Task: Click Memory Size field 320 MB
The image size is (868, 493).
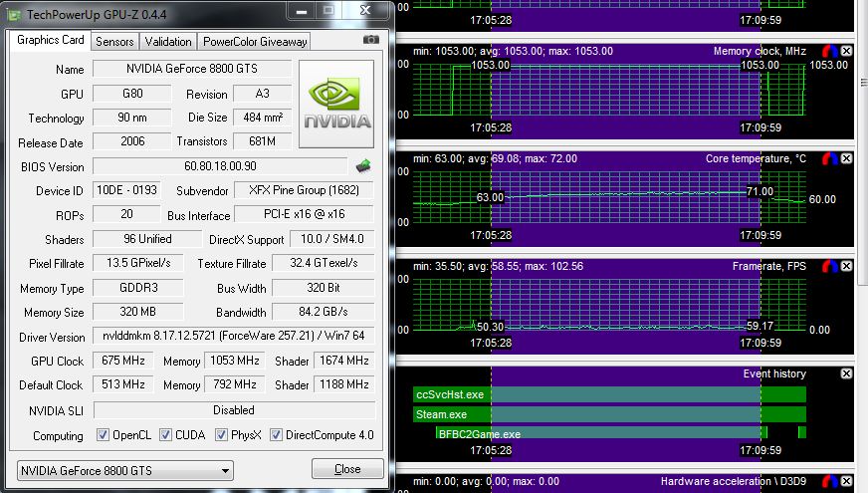Action: tap(137, 312)
